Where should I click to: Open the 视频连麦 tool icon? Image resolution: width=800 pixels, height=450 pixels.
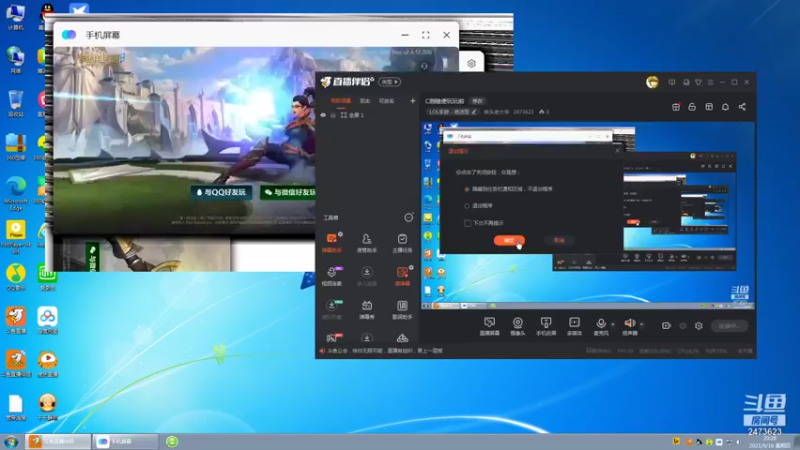(x=332, y=276)
